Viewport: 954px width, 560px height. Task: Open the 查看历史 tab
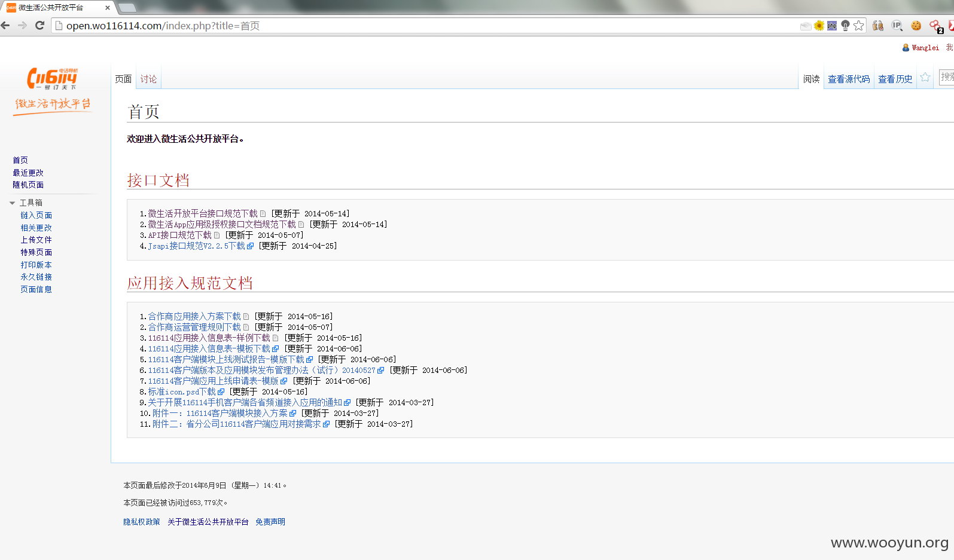point(895,79)
